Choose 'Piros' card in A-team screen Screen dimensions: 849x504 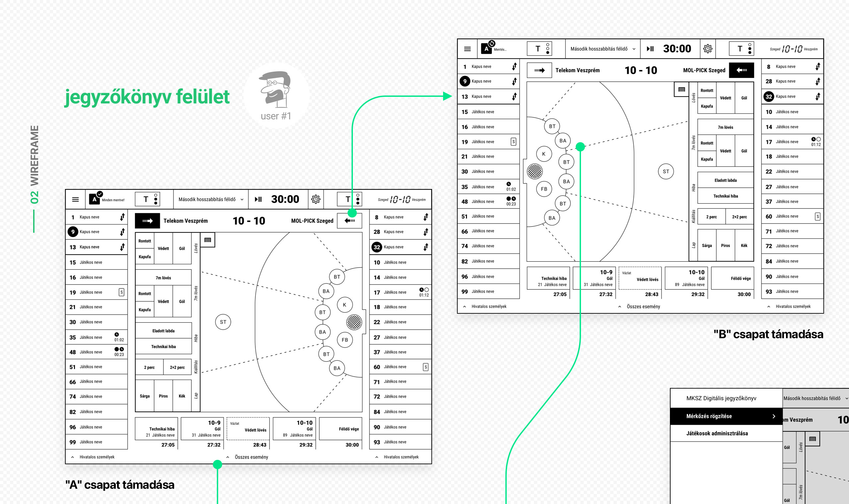(x=163, y=396)
